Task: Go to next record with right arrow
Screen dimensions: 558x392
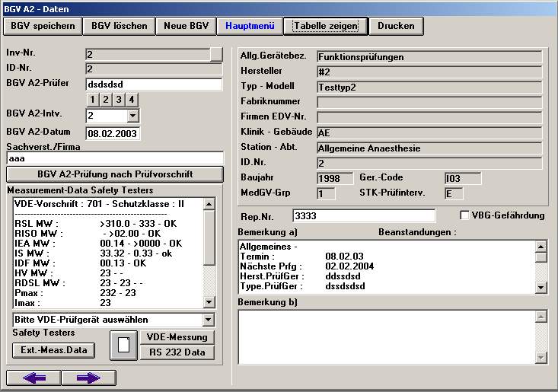Action: coord(88,378)
